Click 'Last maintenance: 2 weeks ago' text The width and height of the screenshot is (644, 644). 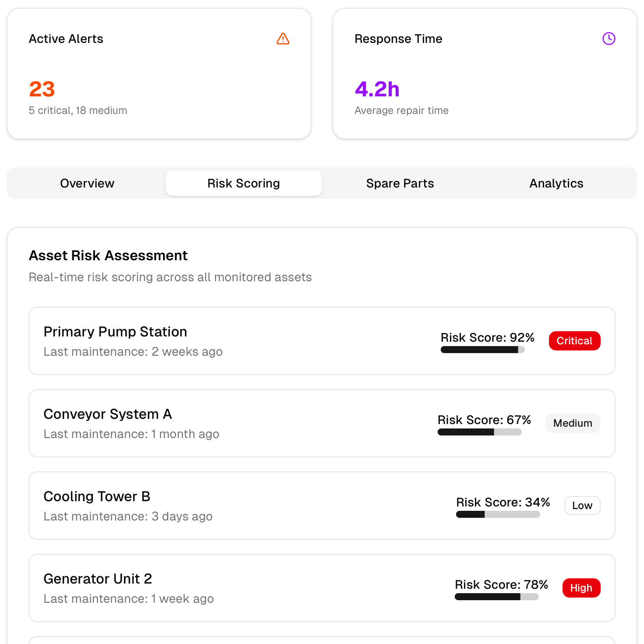click(133, 352)
